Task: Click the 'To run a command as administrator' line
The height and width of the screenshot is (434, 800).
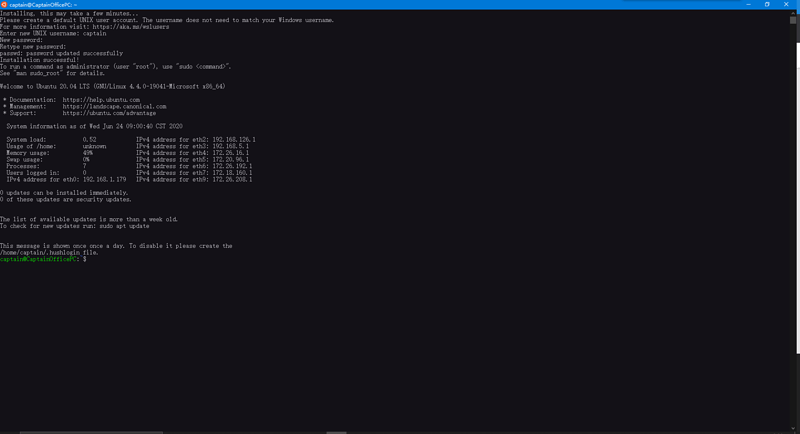Action: tap(116, 67)
